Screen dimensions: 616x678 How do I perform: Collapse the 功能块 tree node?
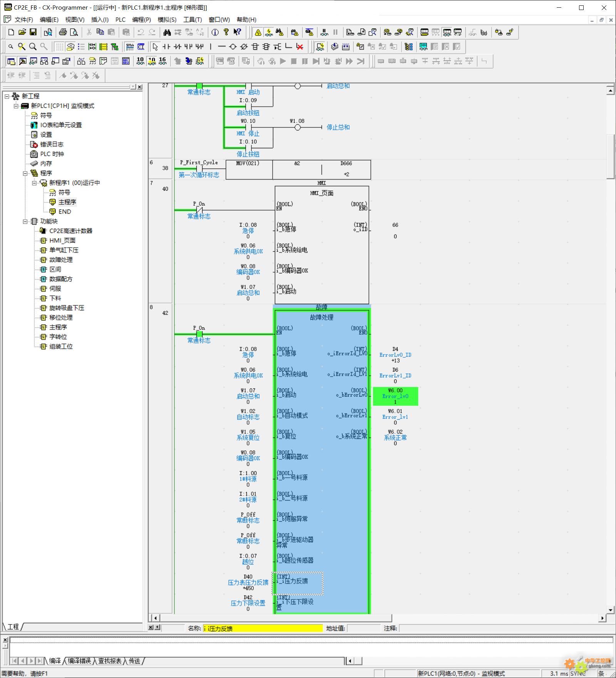point(25,221)
